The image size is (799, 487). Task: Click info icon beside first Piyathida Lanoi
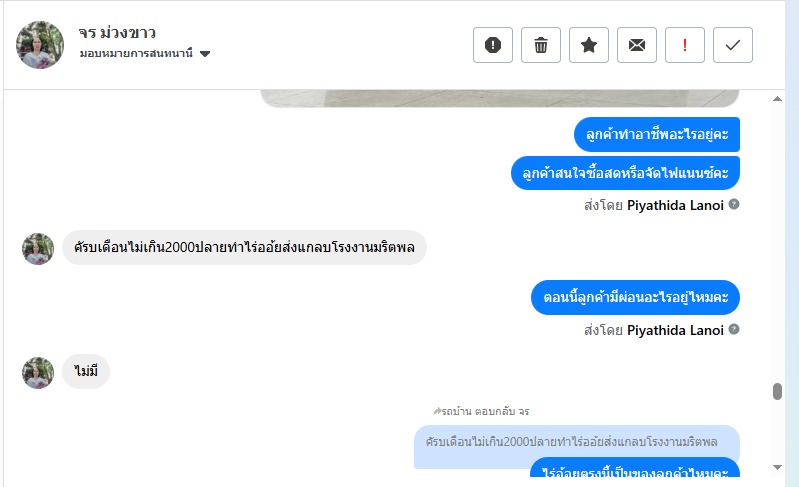point(734,204)
